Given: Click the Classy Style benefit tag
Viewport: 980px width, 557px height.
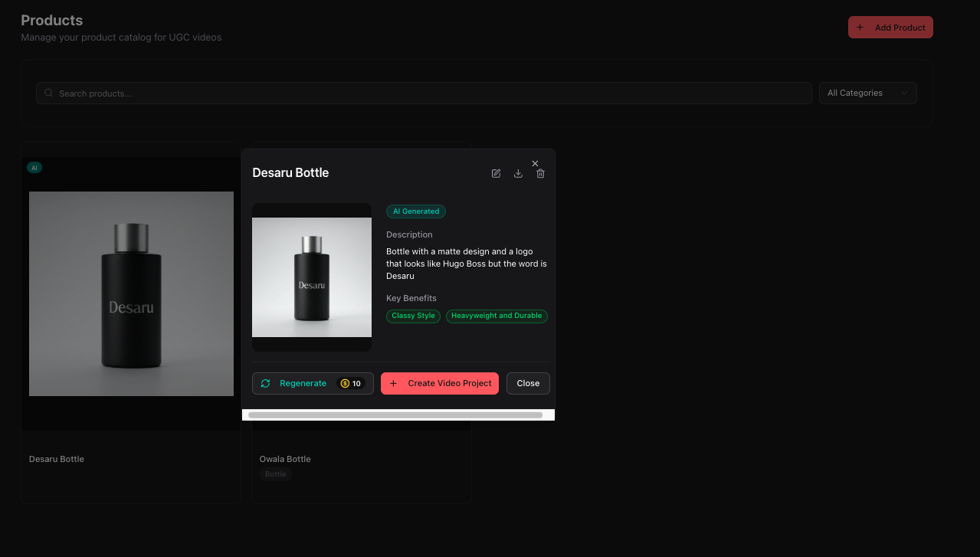Looking at the screenshot, I should (x=413, y=316).
